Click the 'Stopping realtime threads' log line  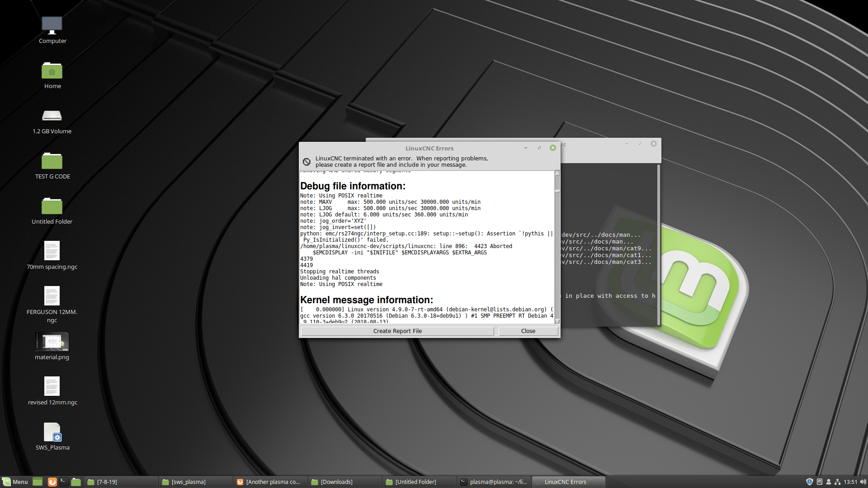tap(340, 272)
